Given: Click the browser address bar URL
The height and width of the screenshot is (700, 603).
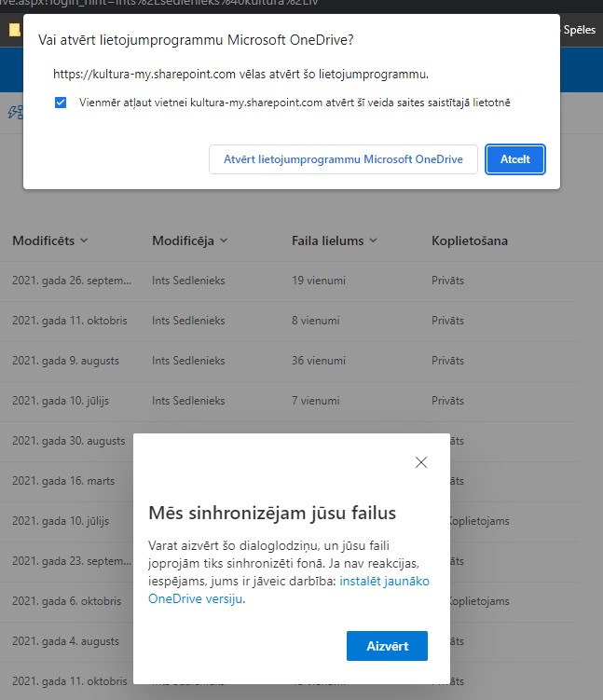Looking at the screenshot, I should click(159, 3).
